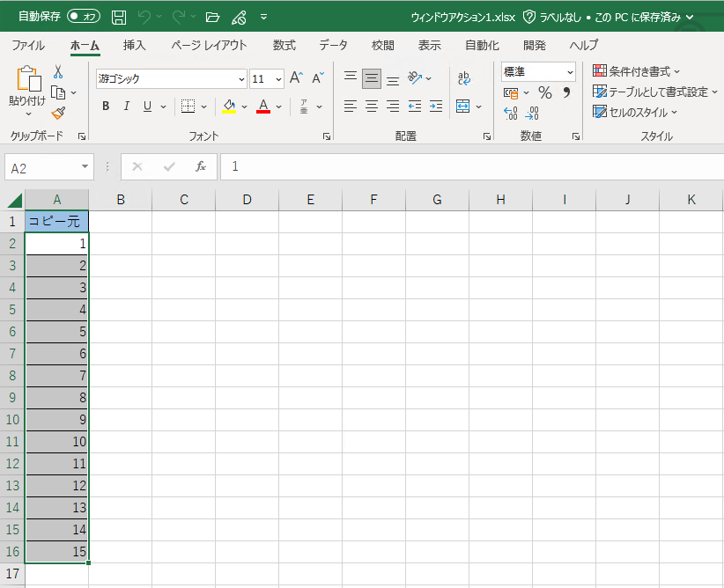
Task: Expand the 標準 number format dropdown
Action: click(x=570, y=71)
